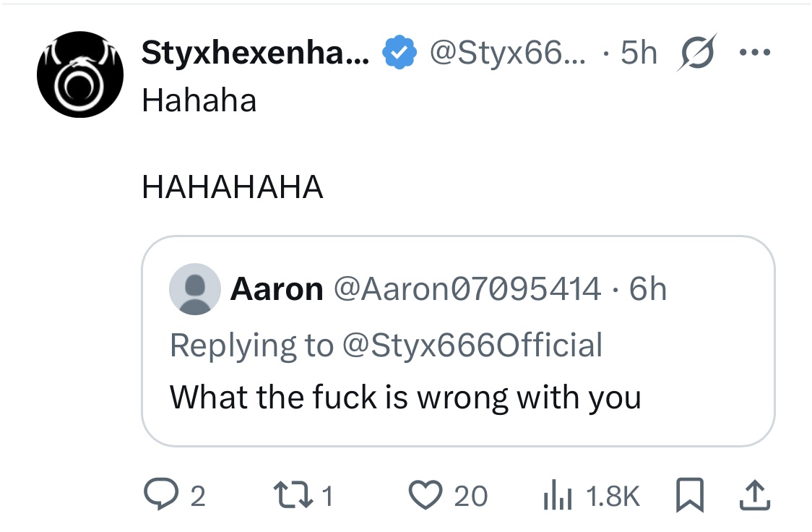Open the @Styx66... handle link
This screenshot has height=532, width=812.
click(x=508, y=53)
